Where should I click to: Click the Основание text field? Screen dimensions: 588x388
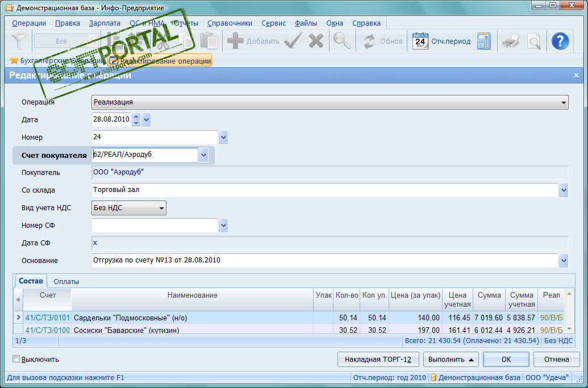[x=325, y=261]
